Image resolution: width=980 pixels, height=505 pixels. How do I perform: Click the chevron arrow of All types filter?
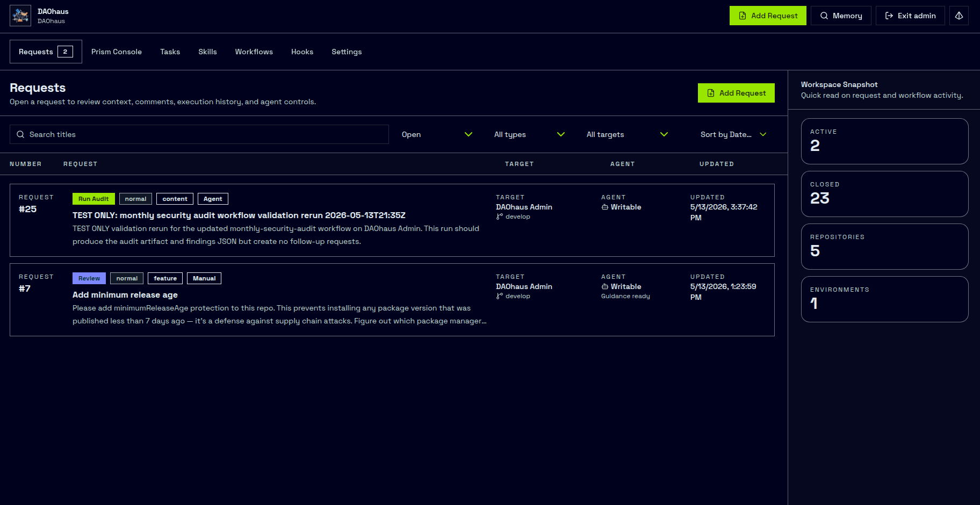tap(561, 134)
